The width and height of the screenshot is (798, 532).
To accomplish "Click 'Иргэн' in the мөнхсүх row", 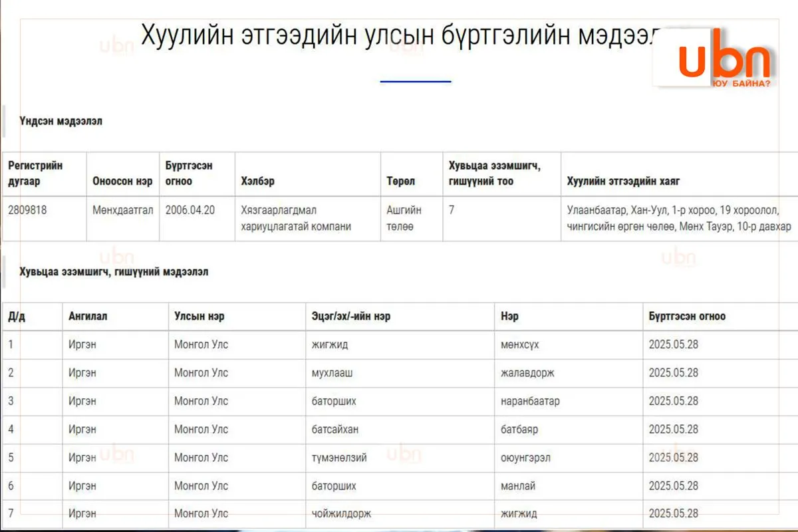I will coord(82,344).
